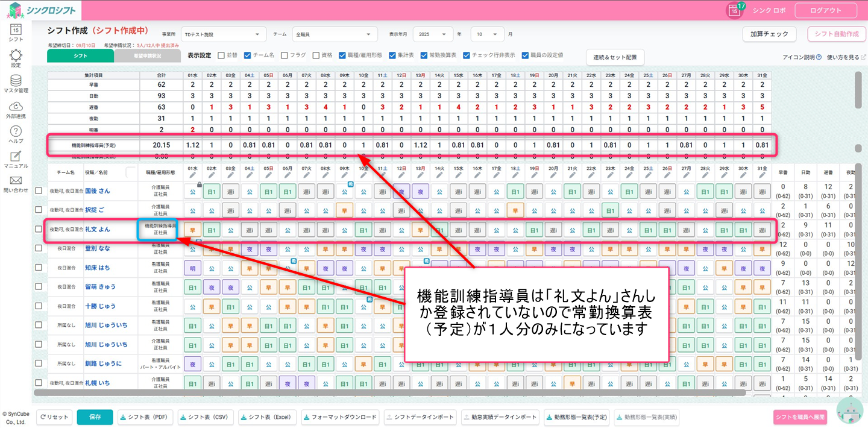This screenshot has width=868, height=428.
Task: Open ヘルプ question mark icon
Action: [x=16, y=132]
